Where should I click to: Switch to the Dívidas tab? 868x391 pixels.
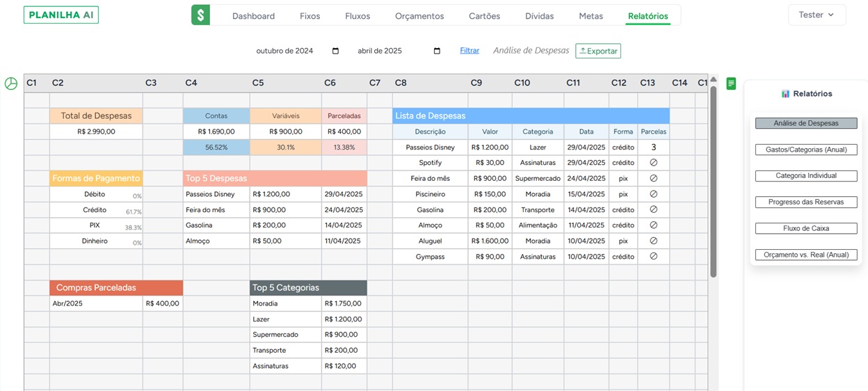[x=540, y=16]
